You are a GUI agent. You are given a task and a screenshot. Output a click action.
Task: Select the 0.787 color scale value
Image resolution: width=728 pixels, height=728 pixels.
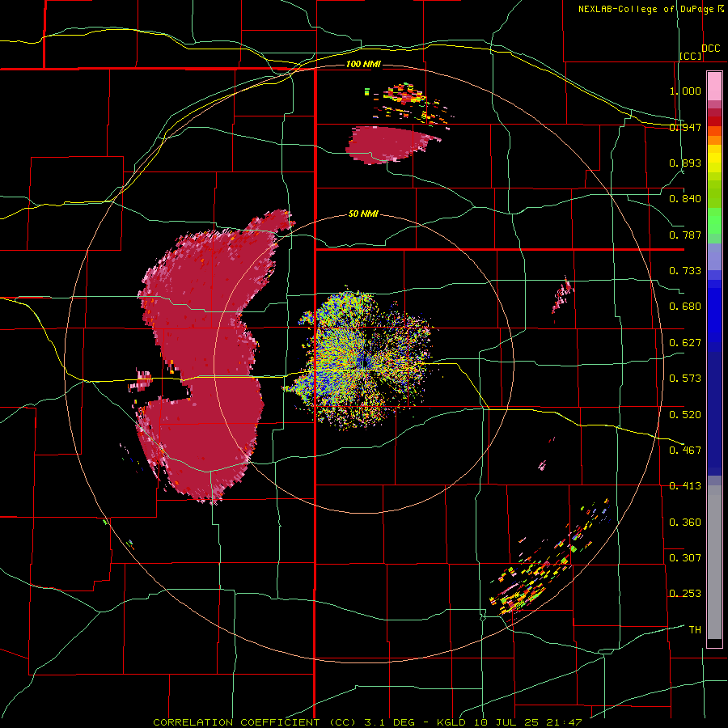coord(685,235)
